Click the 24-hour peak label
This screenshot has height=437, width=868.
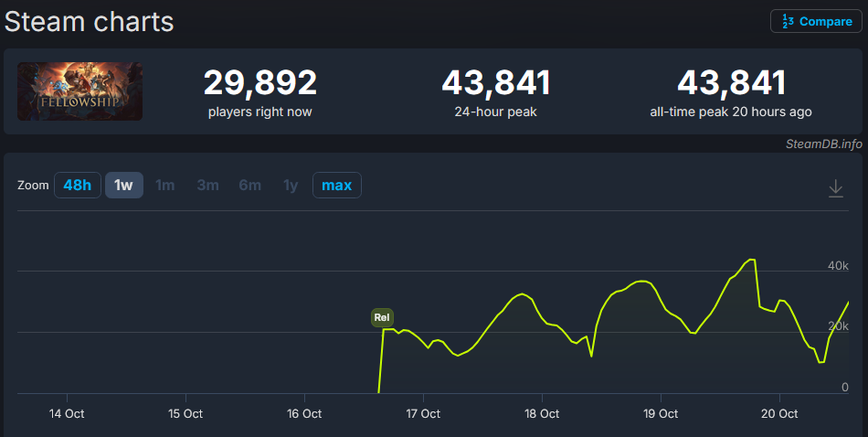[x=495, y=112]
